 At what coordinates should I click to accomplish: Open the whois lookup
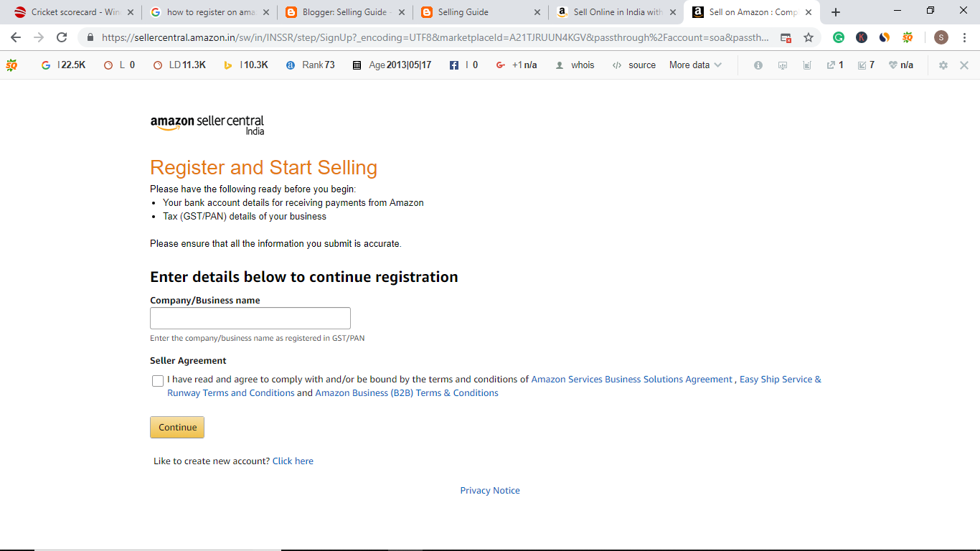[575, 65]
